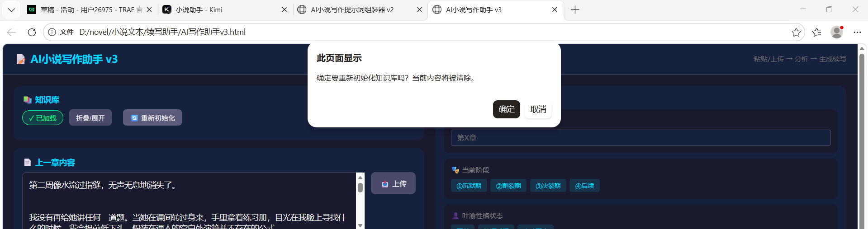The width and height of the screenshot is (868, 229).
Task: Switch to the TRAE 草稿 browser tab
Action: [90, 9]
